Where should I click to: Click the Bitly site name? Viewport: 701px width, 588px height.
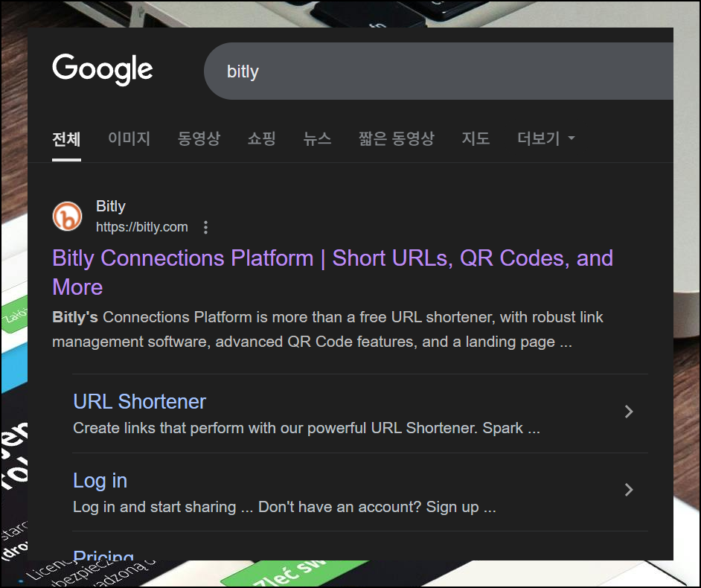click(x=110, y=206)
